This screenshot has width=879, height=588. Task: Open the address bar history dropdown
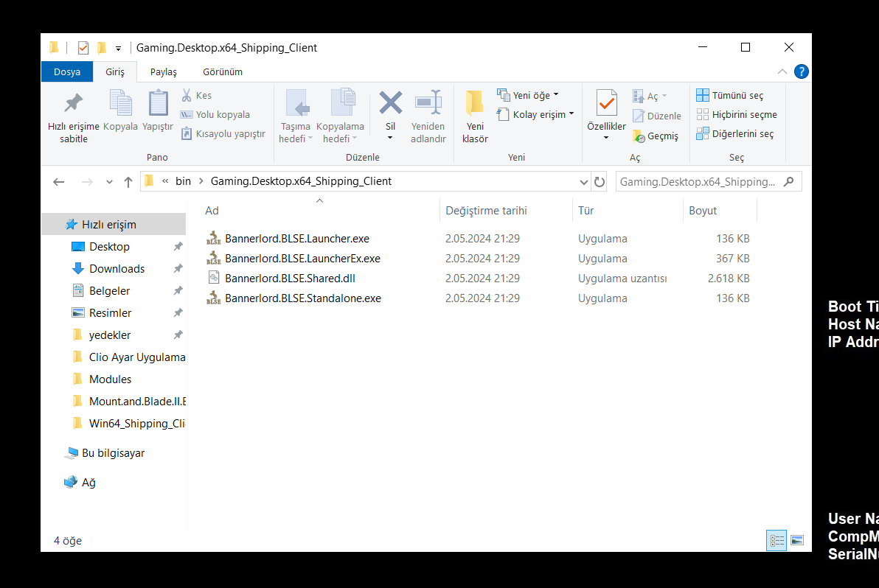point(583,181)
